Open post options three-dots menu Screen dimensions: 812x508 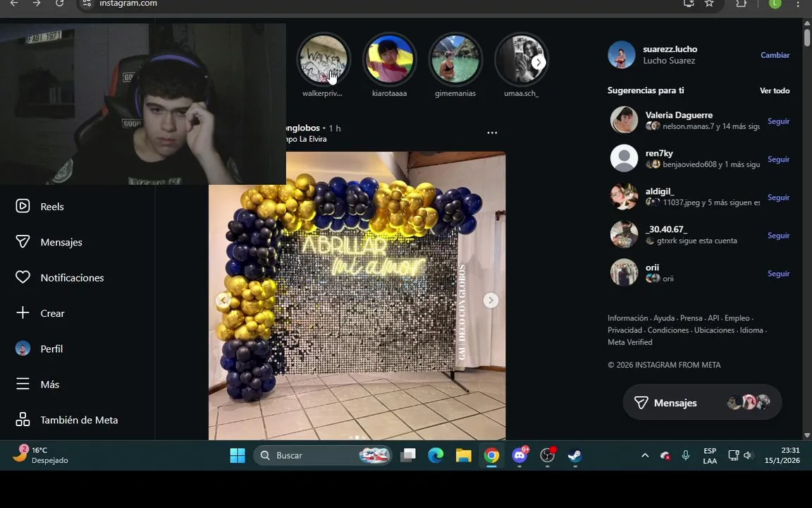click(492, 133)
